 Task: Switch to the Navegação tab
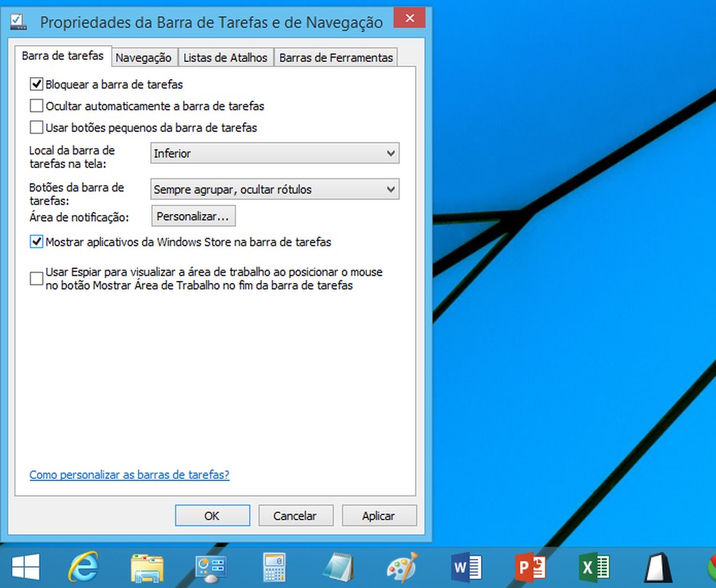[x=143, y=57]
